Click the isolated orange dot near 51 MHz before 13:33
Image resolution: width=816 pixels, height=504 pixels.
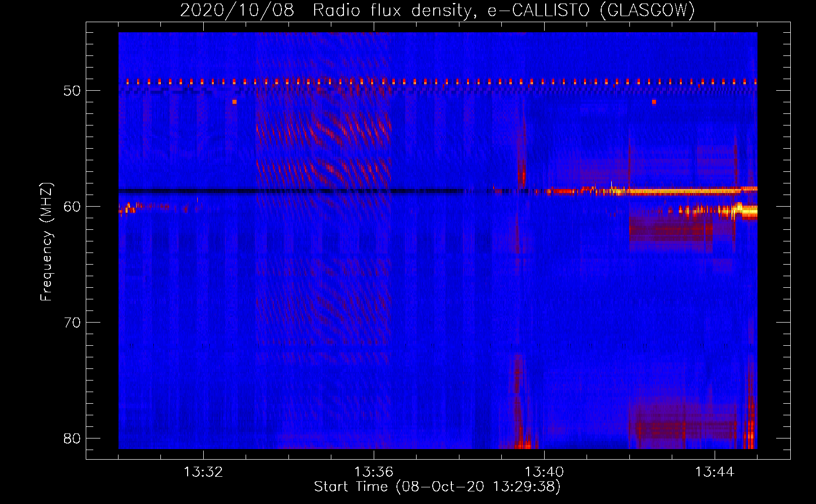pyautogui.click(x=235, y=102)
